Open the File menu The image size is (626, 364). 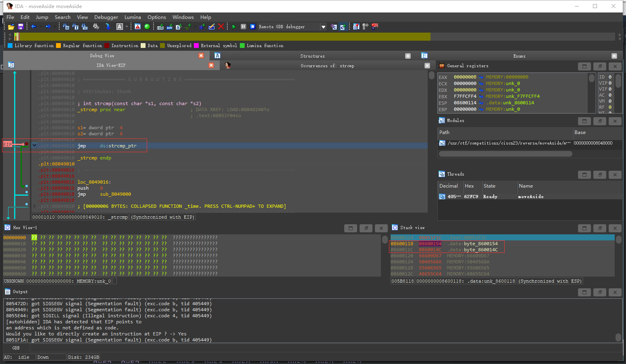pyautogui.click(x=10, y=17)
